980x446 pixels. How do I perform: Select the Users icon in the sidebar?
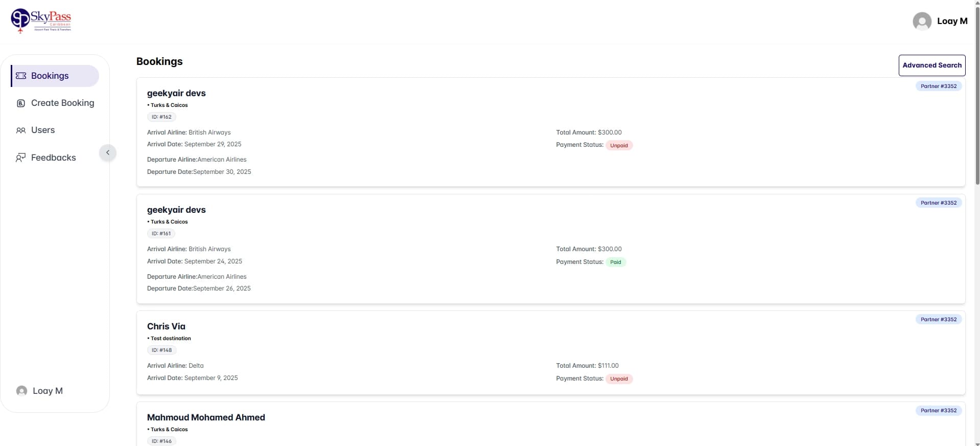(20, 130)
